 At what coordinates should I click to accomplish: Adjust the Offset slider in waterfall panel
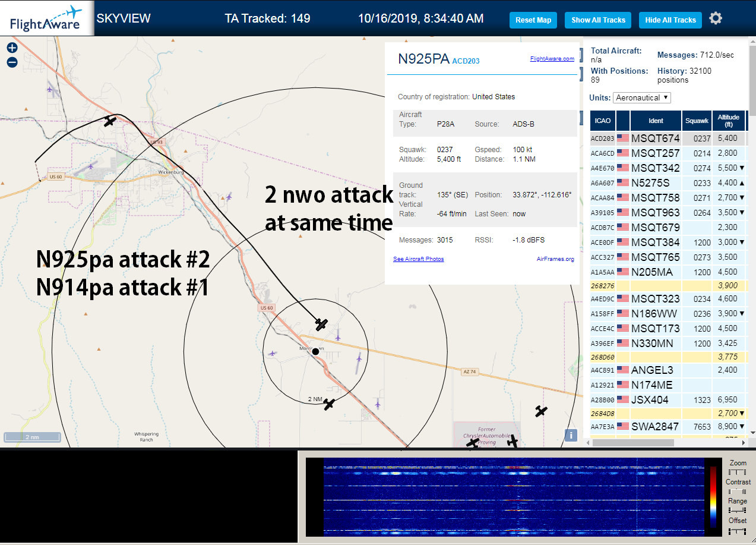738,530
